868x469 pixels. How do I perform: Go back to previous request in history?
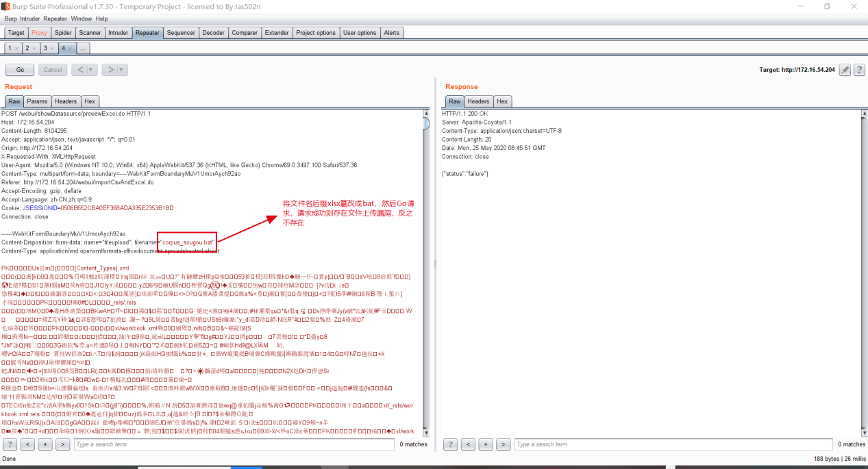[80, 70]
